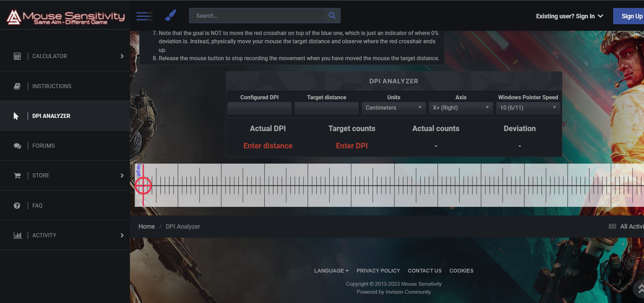Click the Sign Up button

(631, 16)
